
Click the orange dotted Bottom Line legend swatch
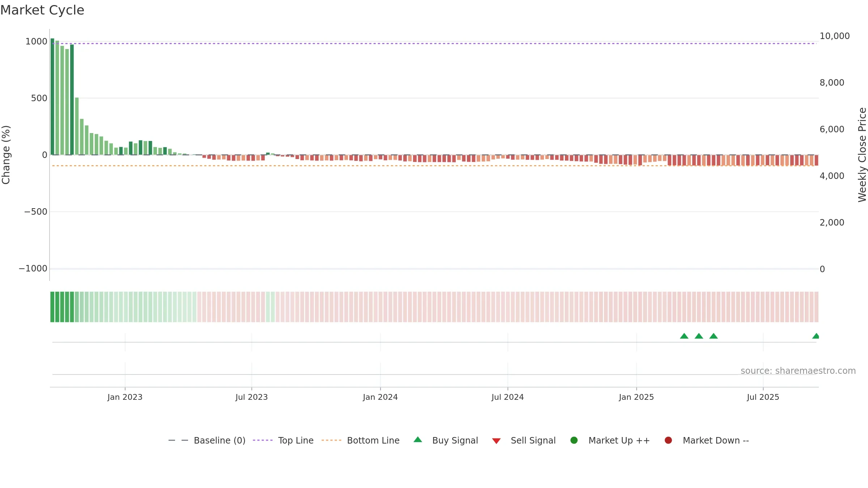[331, 440]
